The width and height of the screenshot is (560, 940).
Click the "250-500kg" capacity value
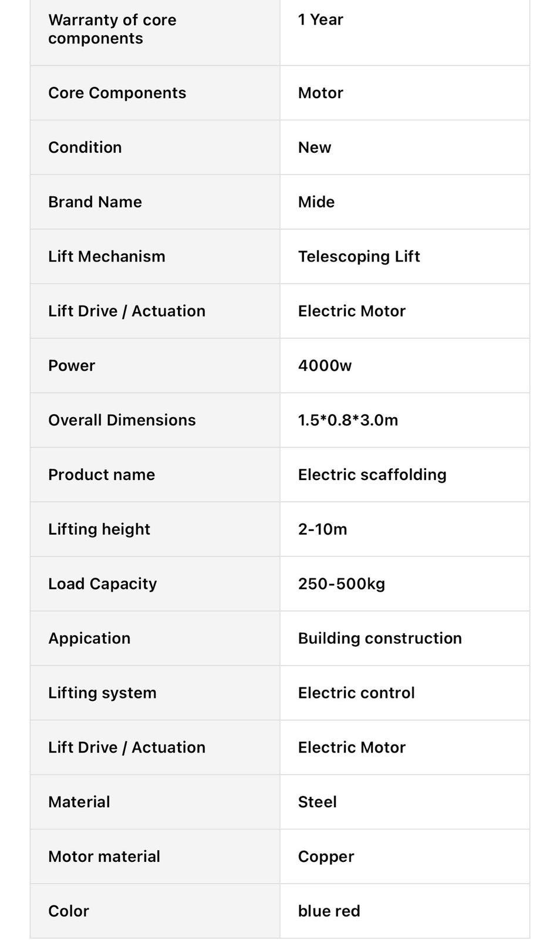click(342, 584)
